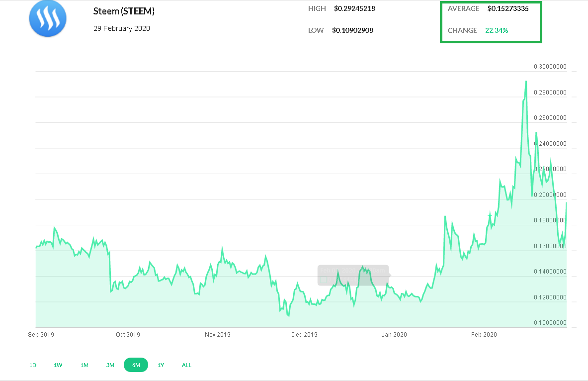Viewport: 588px width, 381px height.
Task: Select the 1D time range
Action: (33, 365)
